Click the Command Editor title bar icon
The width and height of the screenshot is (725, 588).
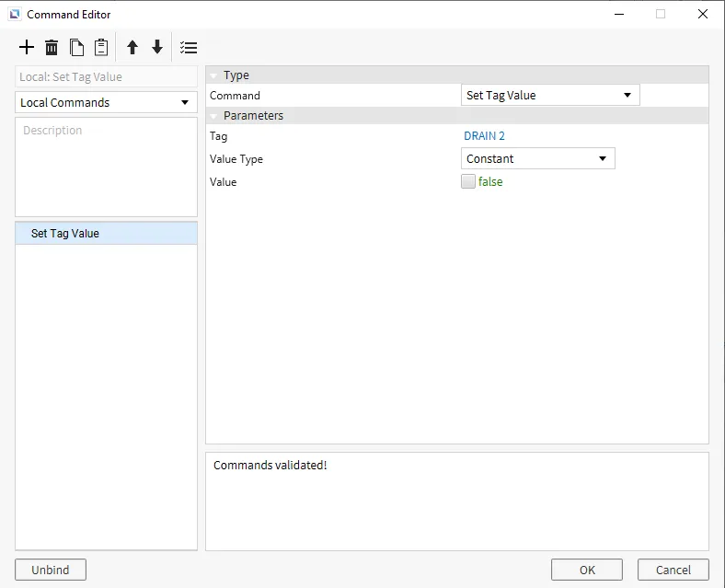14,14
